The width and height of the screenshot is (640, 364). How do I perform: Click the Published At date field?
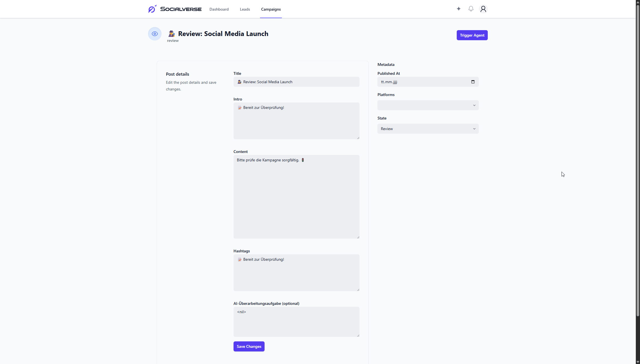[x=419, y=82]
